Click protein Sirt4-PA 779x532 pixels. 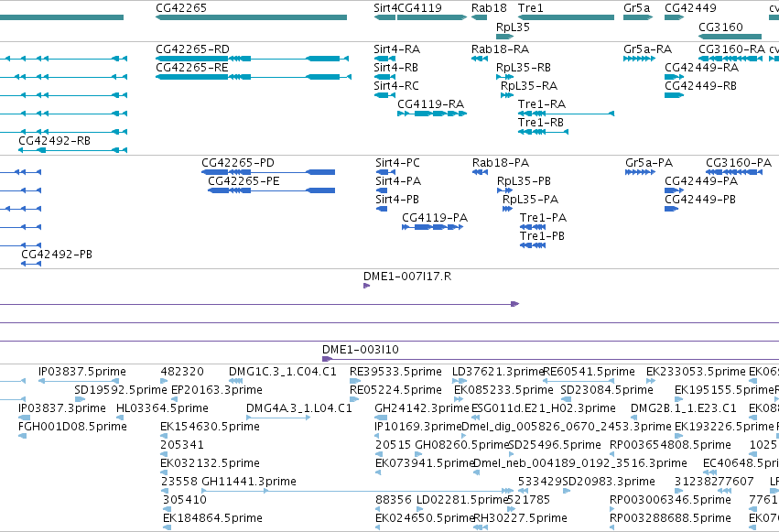click(382, 190)
